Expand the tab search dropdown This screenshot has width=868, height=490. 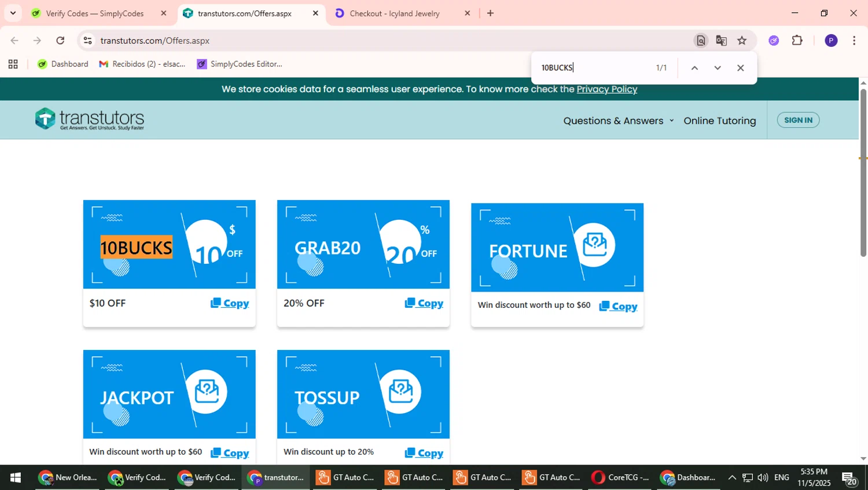(13, 13)
